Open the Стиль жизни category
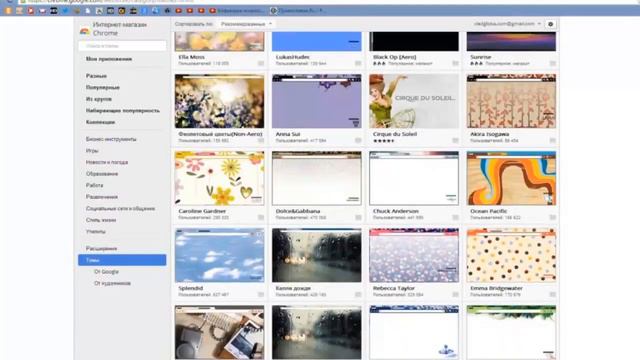 (x=101, y=220)
